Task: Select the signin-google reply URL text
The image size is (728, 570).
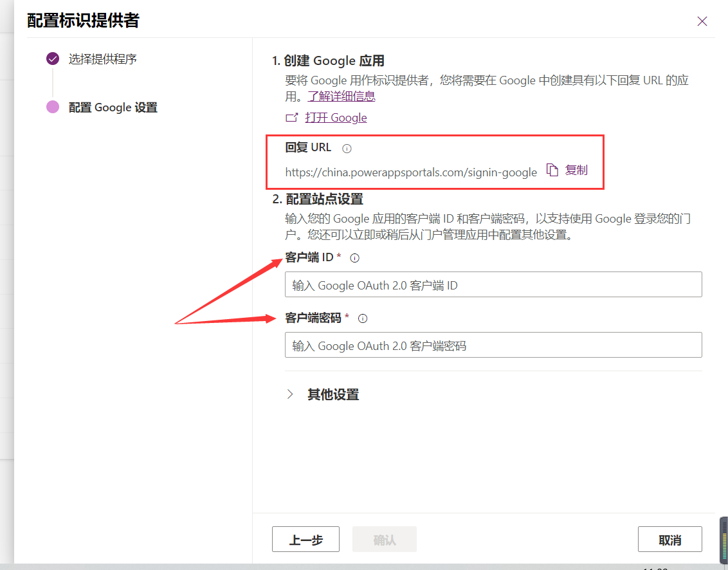Action: pyautogui.click(x=411, y=172)
